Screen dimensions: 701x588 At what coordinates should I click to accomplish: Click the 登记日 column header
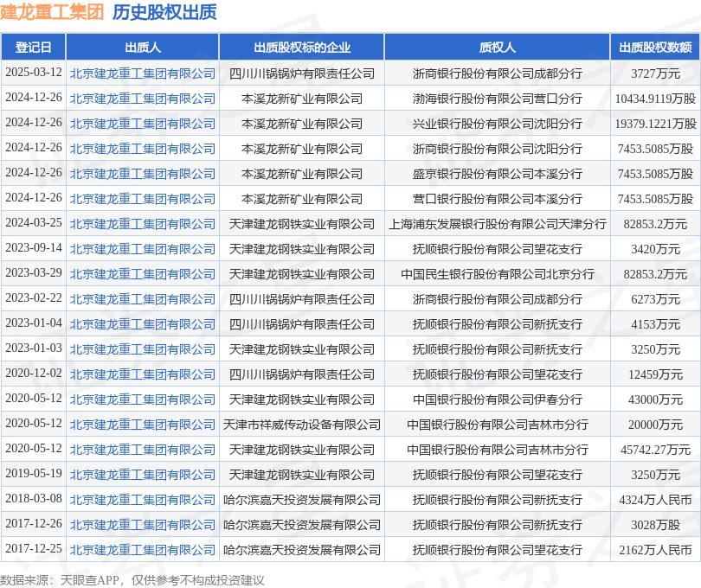[x=34, y=47]
